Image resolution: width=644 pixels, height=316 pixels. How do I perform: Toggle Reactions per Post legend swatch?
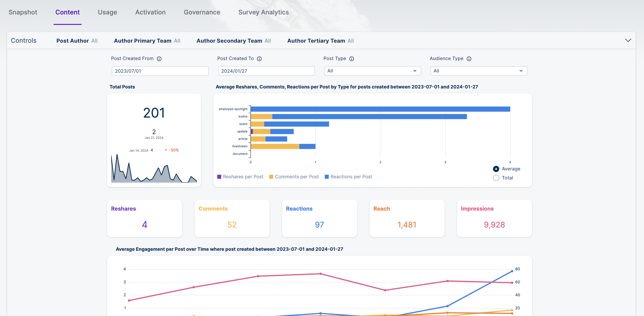pos(327,177)
